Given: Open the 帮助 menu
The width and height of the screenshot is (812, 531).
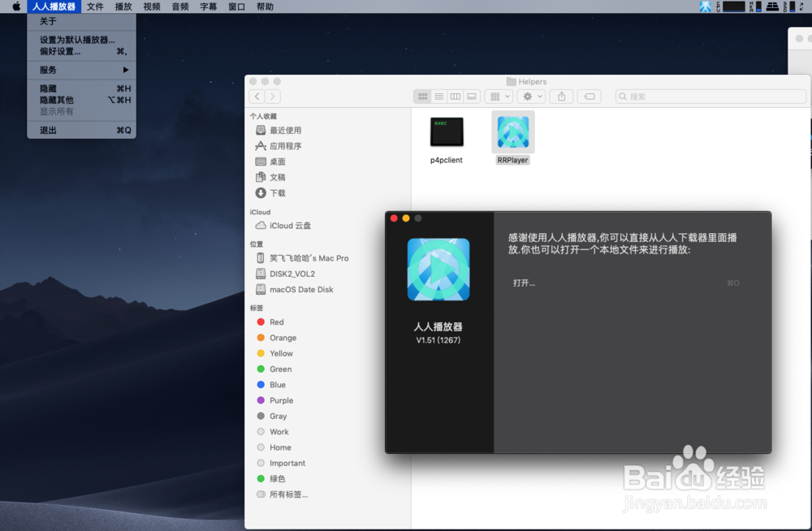Looking at the screenshot, I should pos(266,6).
